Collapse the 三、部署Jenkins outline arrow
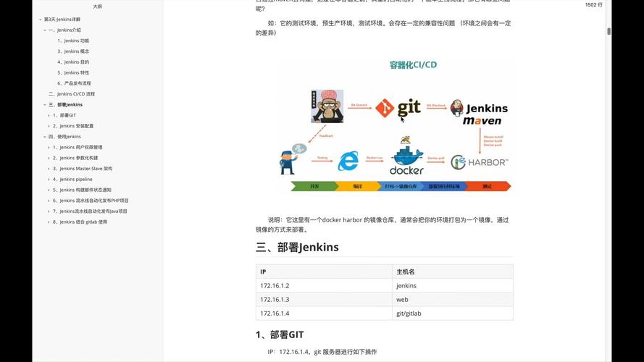The image size is (644, 362). point(45,105)
